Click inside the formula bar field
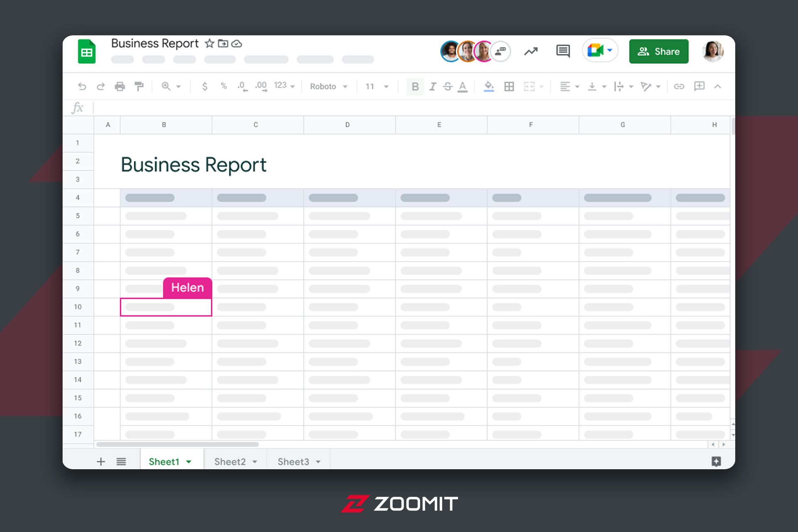798x532 pixels. point(374,108)
